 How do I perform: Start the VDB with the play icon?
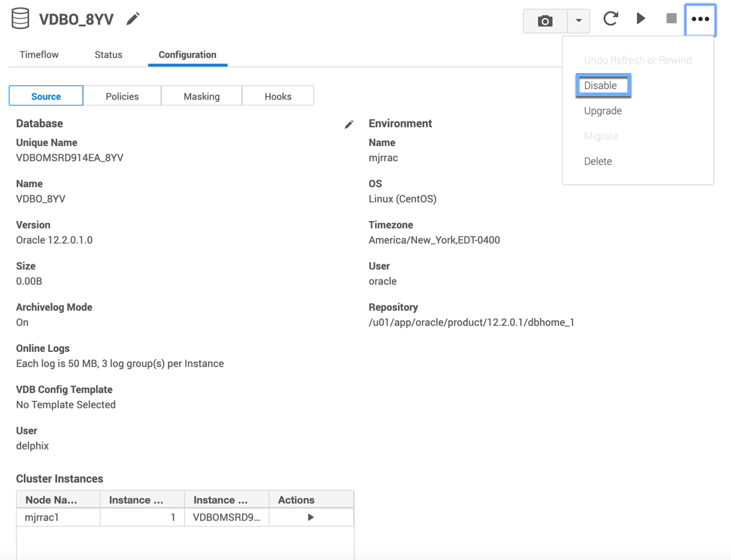tap(641, 19)
